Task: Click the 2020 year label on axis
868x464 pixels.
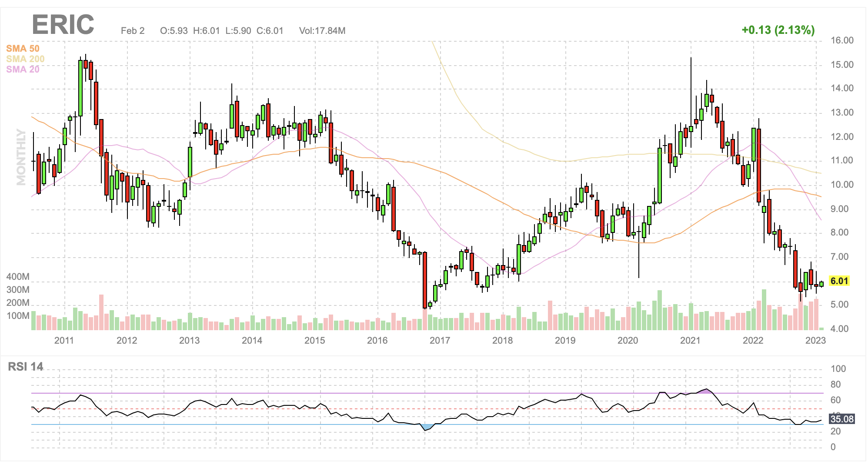Action: click(628, 340)
